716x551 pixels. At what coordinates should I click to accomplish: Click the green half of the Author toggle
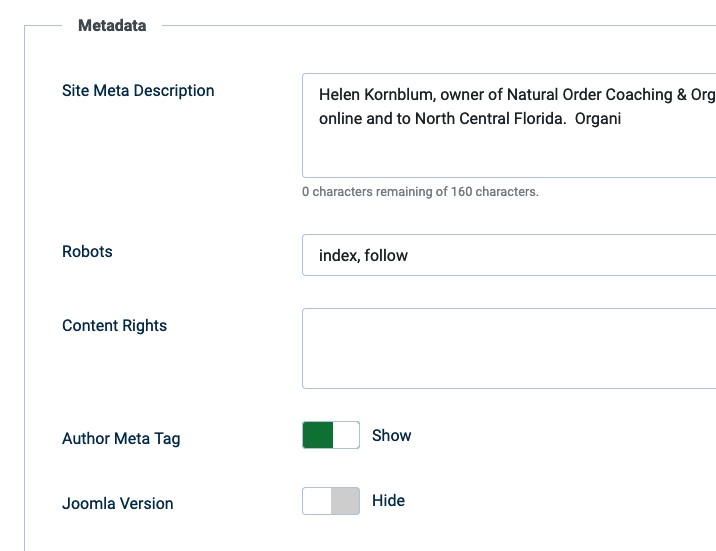click(x=318, y=435)
